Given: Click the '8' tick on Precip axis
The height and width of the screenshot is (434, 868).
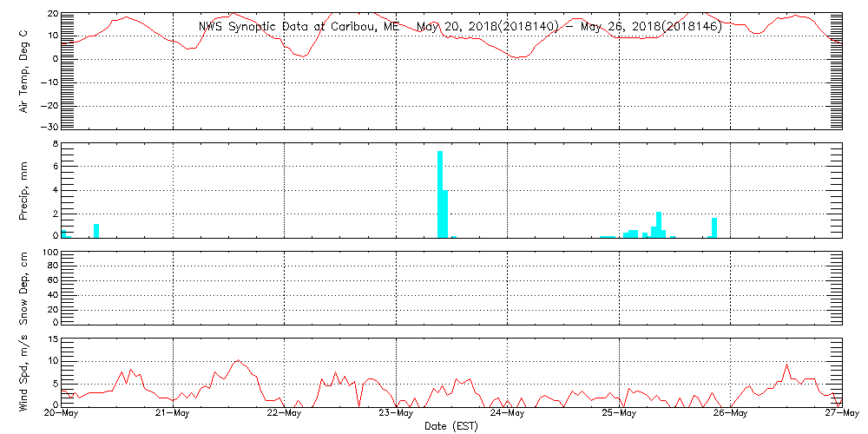Looking at the screenshot, I should [x=54, y=145].
